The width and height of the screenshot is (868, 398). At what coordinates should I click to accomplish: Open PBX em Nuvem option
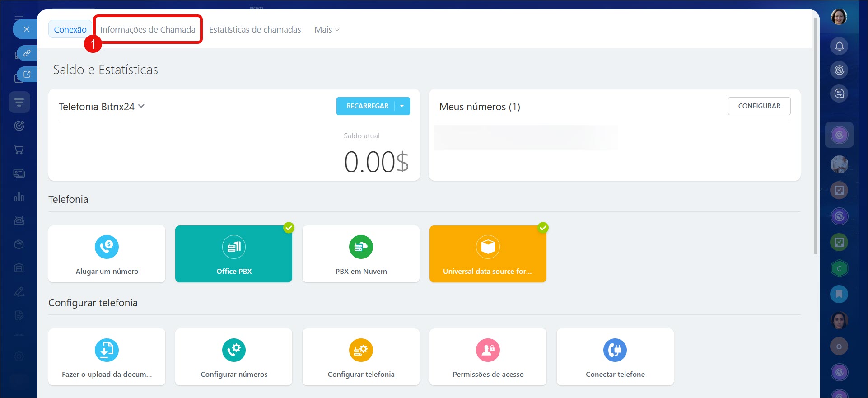[x=361, y=254]
